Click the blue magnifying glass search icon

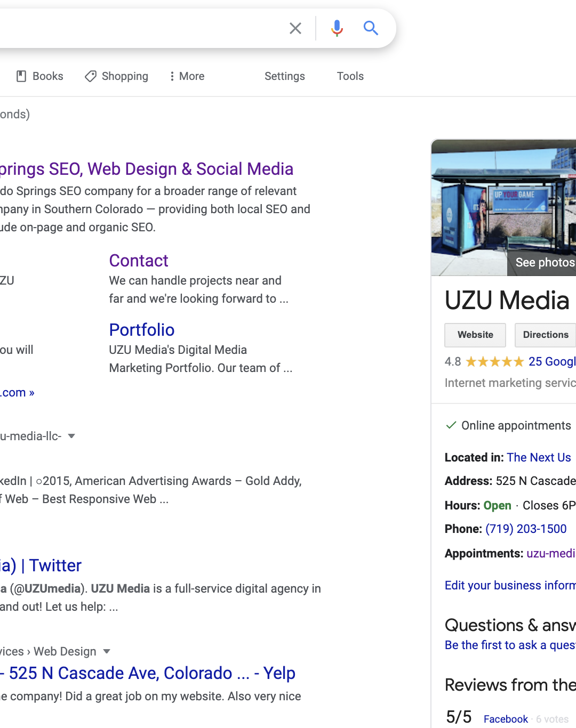coord(371,28)
